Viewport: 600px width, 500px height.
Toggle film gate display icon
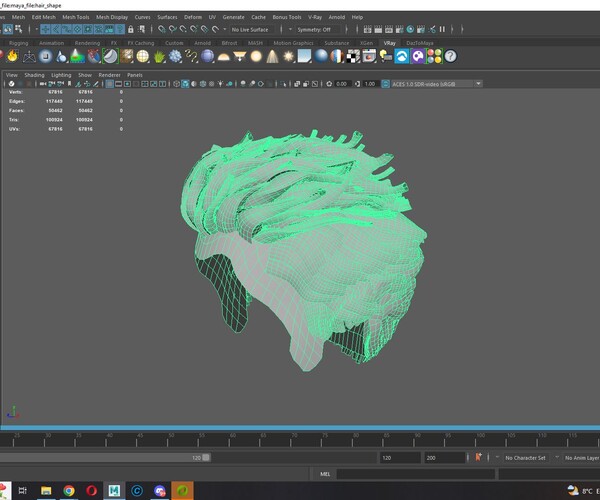(x=119, y=84)
